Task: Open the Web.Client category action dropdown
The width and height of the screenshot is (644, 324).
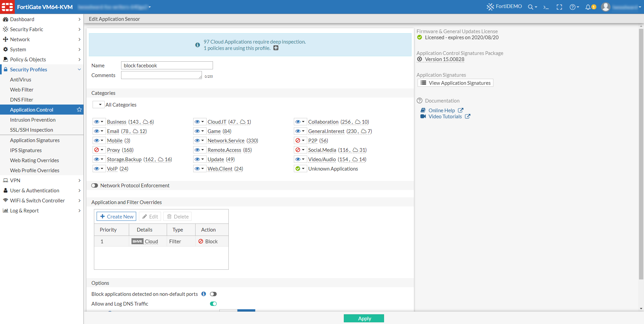Action: click(x=200, y=169)
